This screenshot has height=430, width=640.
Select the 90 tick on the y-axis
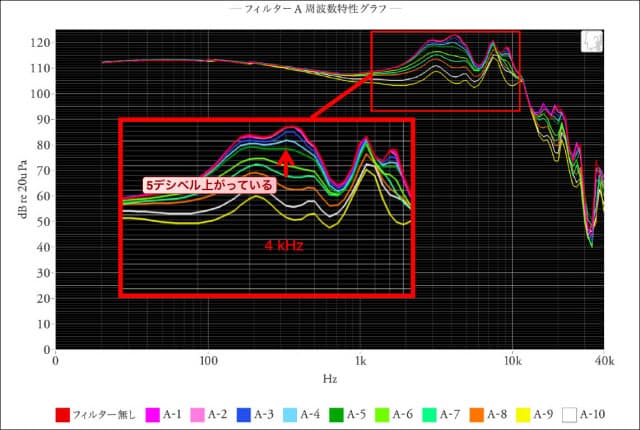click(43, 120)
